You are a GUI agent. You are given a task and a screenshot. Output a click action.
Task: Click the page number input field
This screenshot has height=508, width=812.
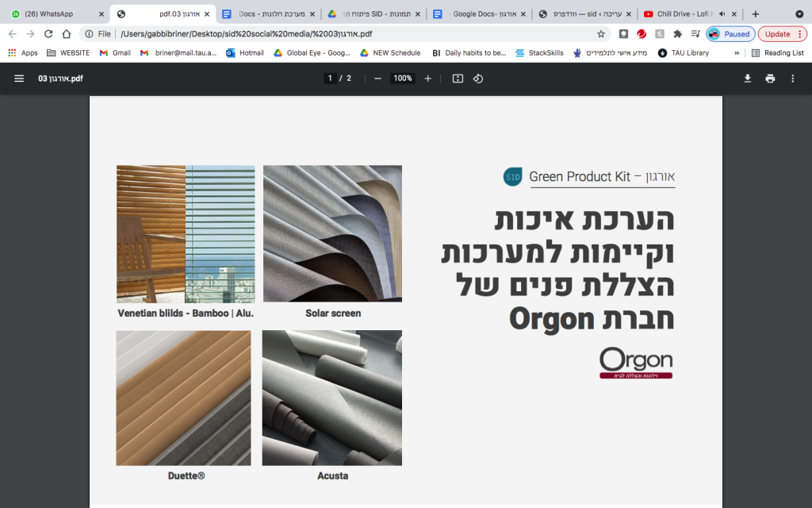330,79
